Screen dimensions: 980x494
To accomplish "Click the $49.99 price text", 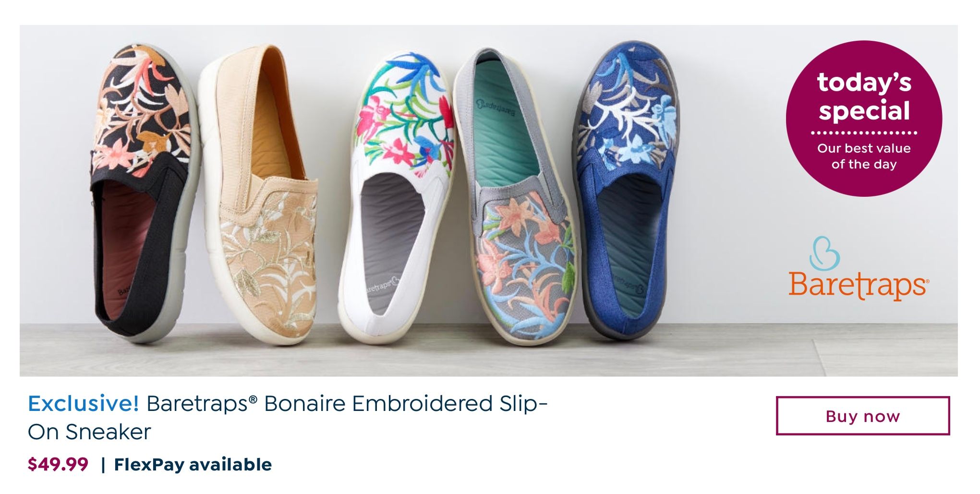I will tap(58, 465).
